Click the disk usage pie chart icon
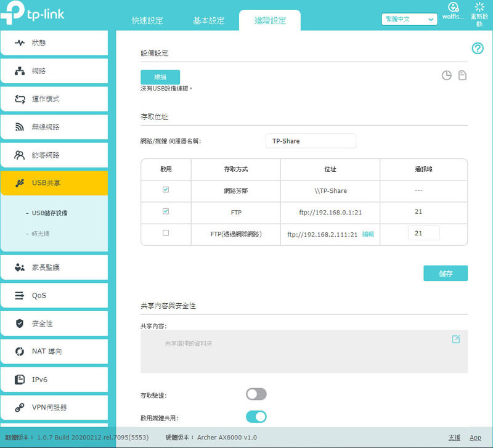The width and height of the screenshot is (493, 448). (x=446, y=75)
